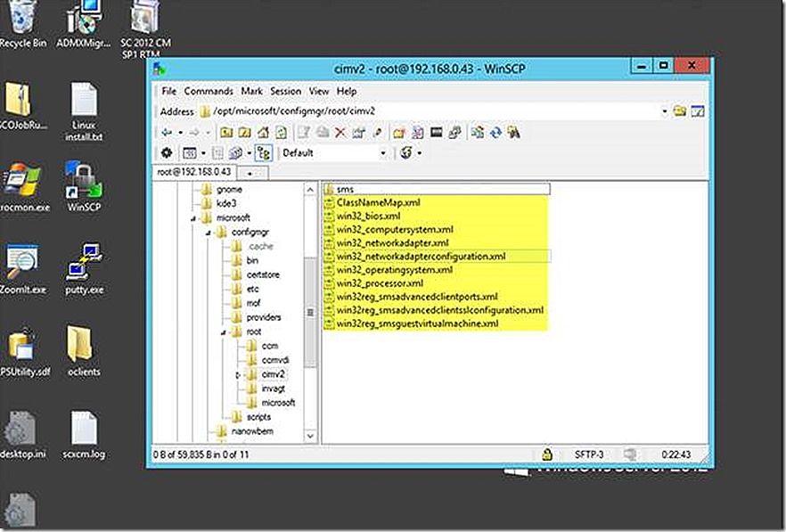Click the new session tab button

pos(252,174)
